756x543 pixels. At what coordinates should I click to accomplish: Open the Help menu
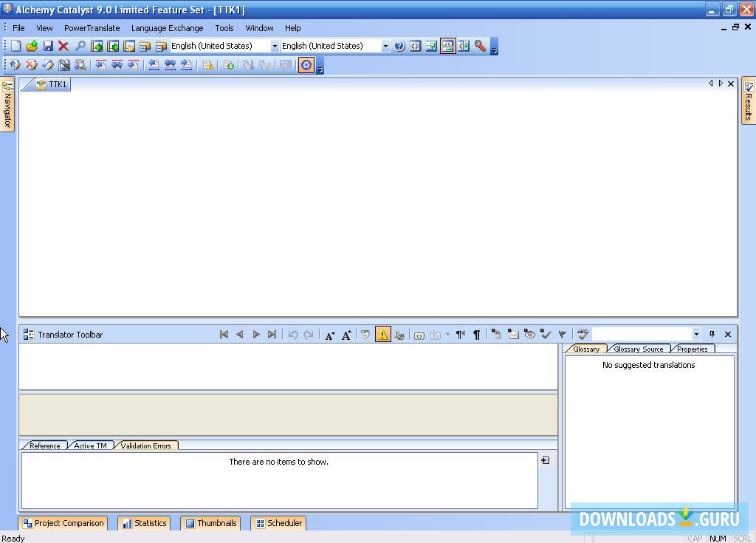(292, 28)
